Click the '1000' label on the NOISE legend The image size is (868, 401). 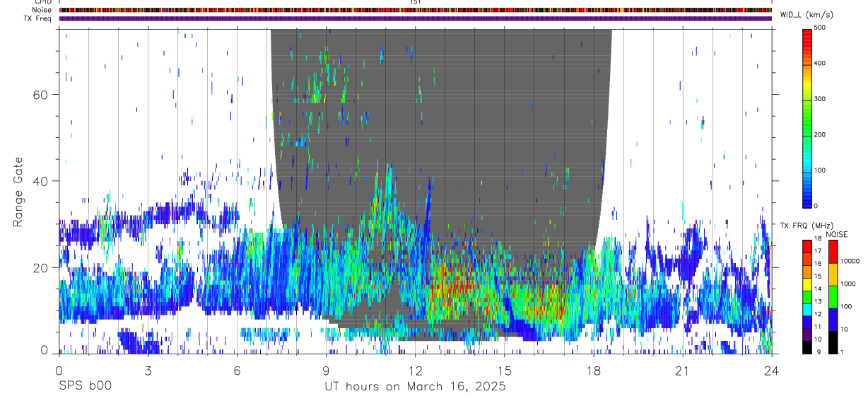point(848,284)
